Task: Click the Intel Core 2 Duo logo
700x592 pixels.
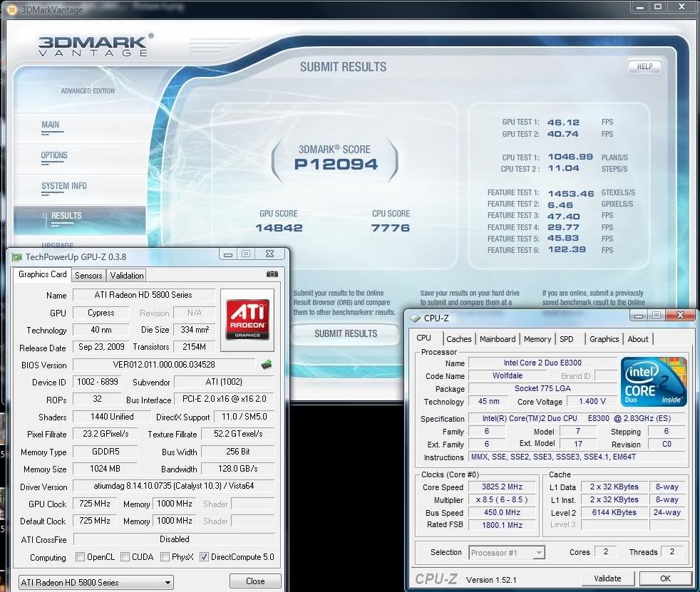Action: [654, 382]
